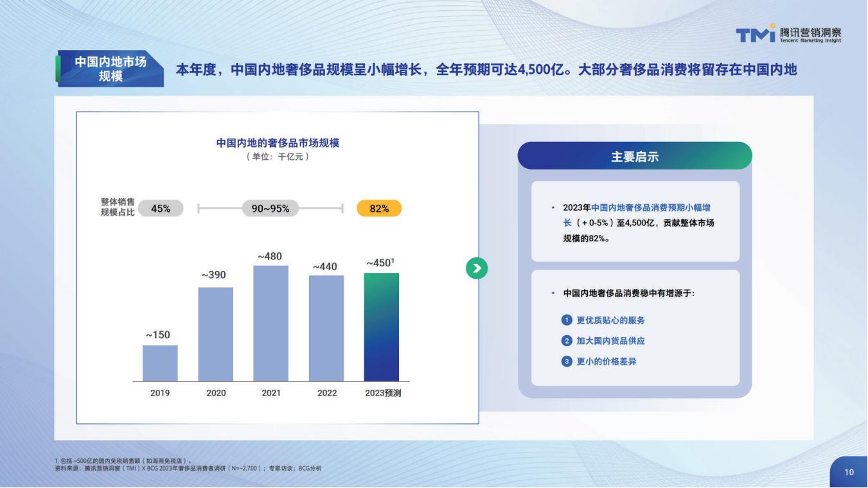Click the ~480 value label

click(270, 256)
